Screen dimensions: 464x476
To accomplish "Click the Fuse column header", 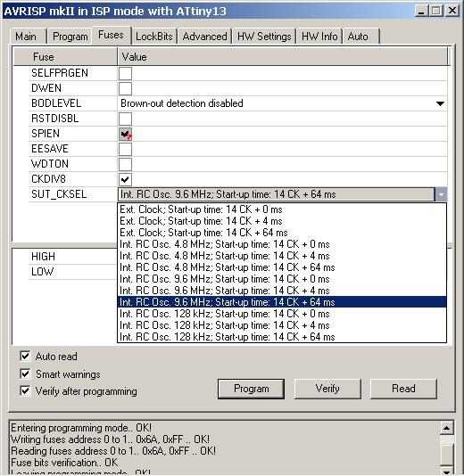I will (65, 57).
